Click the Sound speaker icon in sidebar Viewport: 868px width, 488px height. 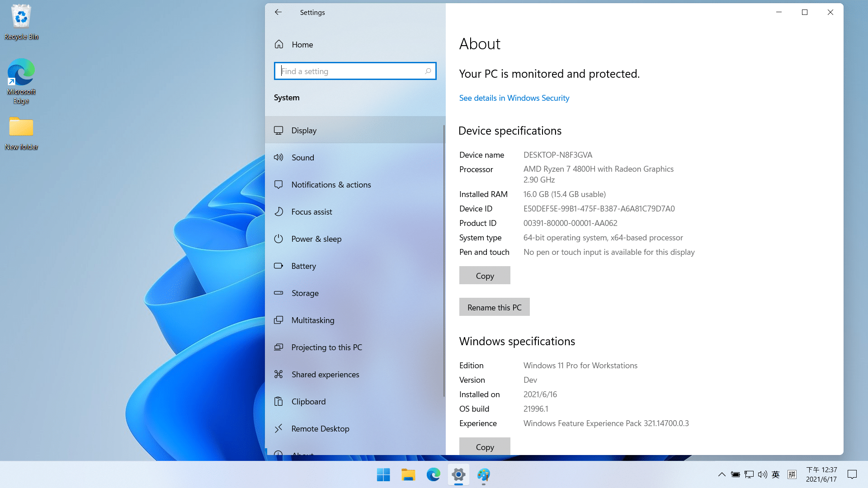pos(278,157)
